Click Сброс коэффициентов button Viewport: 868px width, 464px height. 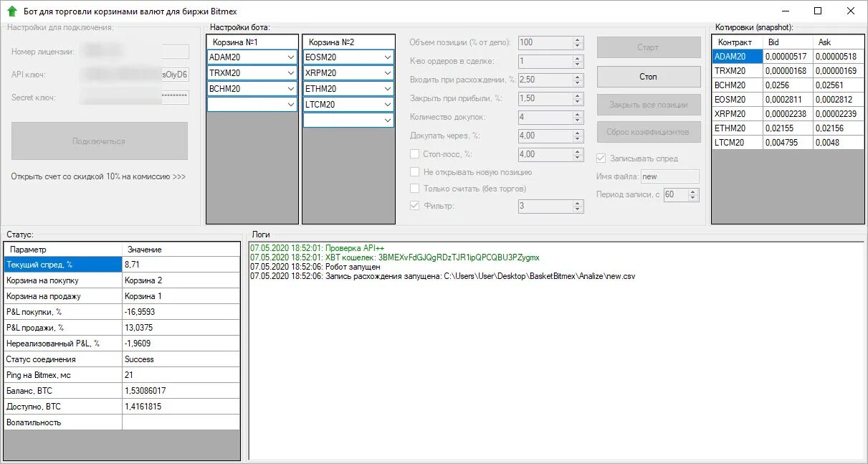click(649, 132)
